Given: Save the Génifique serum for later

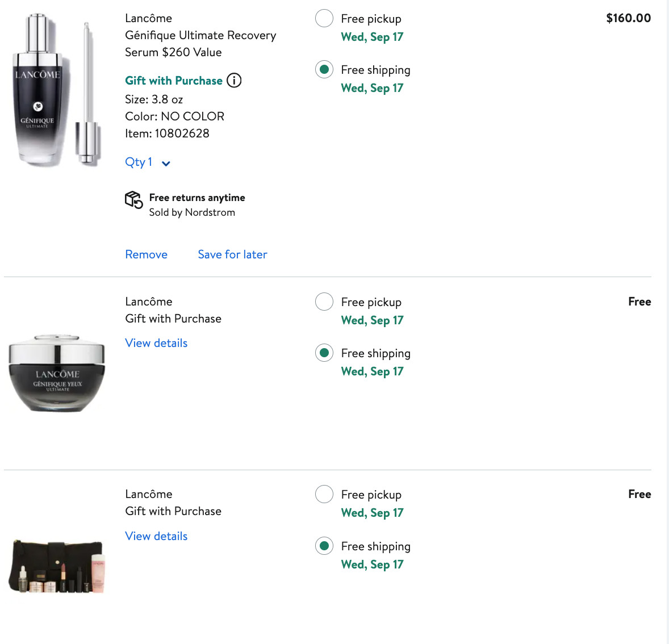Looking at the screenshot, I should point(232,254).
